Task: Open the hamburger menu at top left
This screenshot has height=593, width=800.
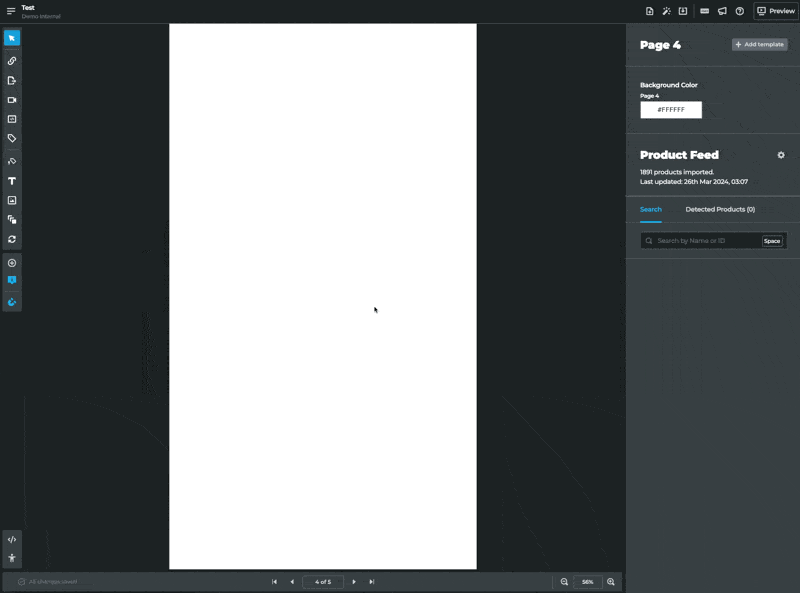Action: [9, 9]
